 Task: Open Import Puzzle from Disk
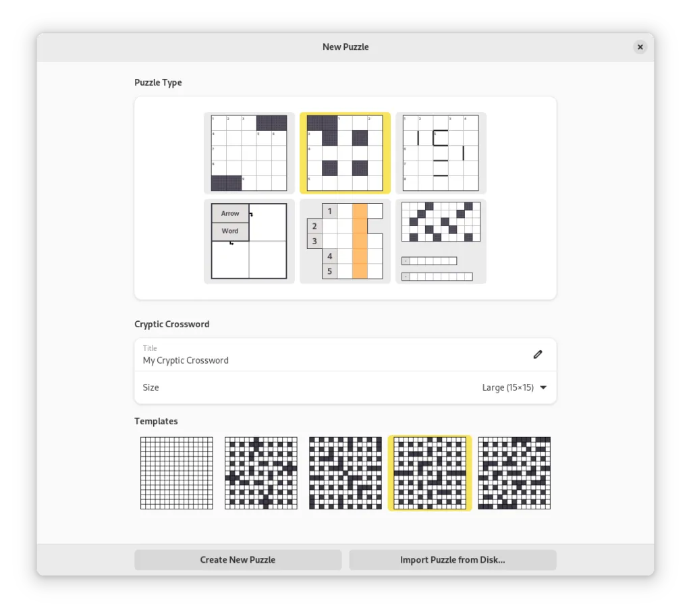click(452, 560)
